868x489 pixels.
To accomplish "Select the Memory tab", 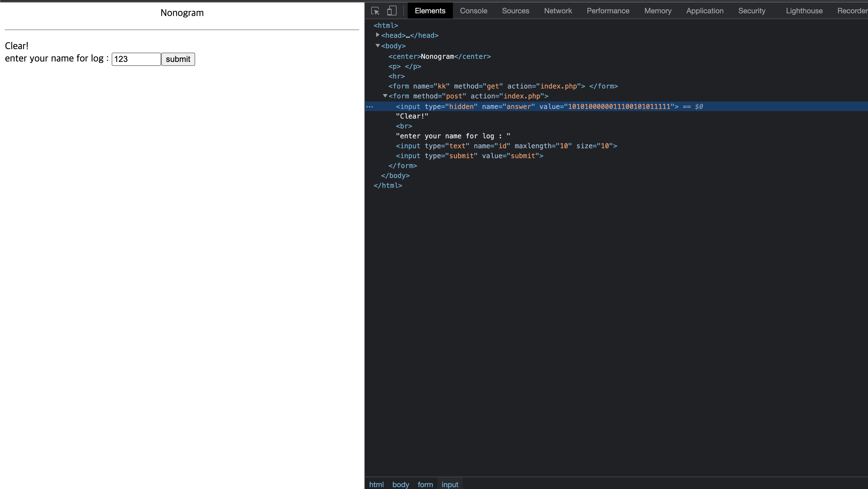I will pyautogui.click(x=657, y=11).
